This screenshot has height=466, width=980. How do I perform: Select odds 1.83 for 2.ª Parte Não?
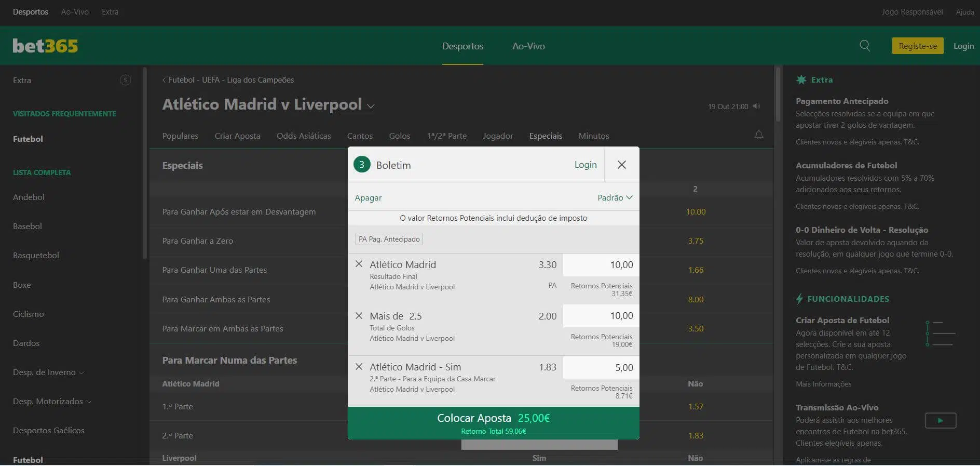[x=696, y=435]
